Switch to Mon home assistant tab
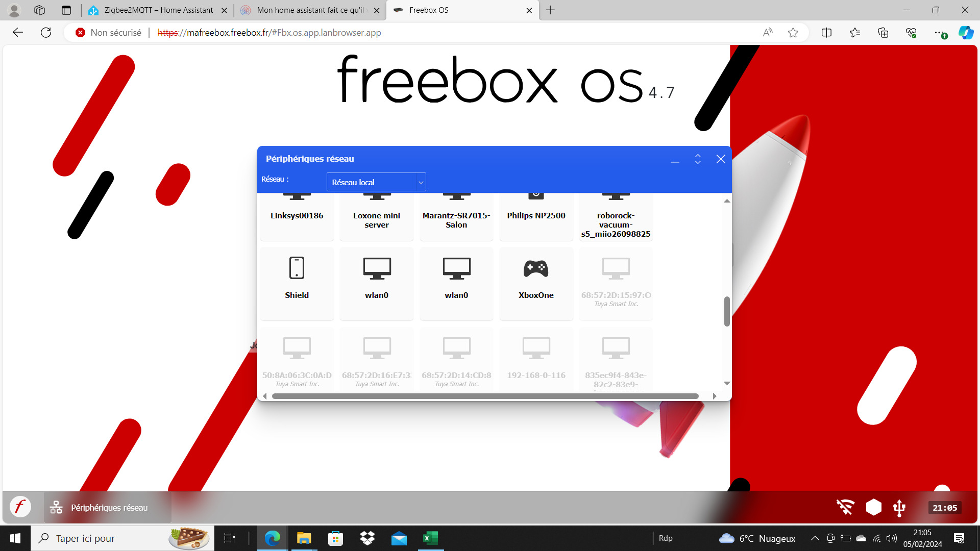Screen dimensions: 980x551 point(310,10)
